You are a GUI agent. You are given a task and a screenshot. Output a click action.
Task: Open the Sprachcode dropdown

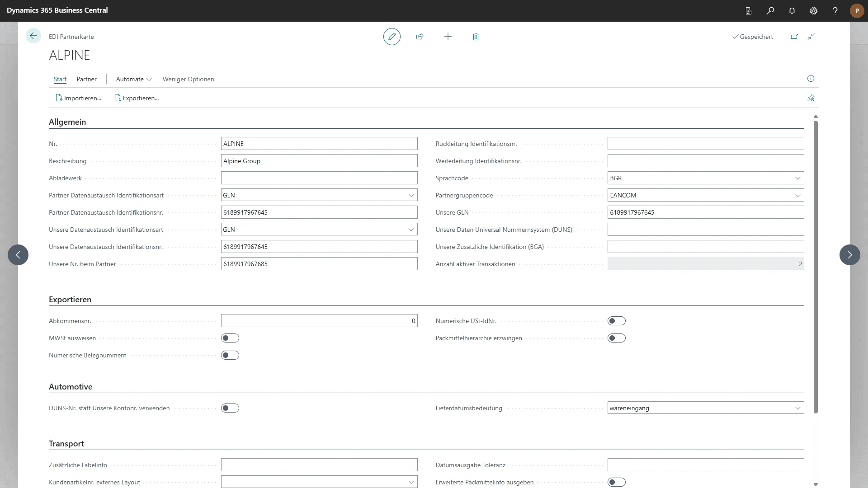797,178
